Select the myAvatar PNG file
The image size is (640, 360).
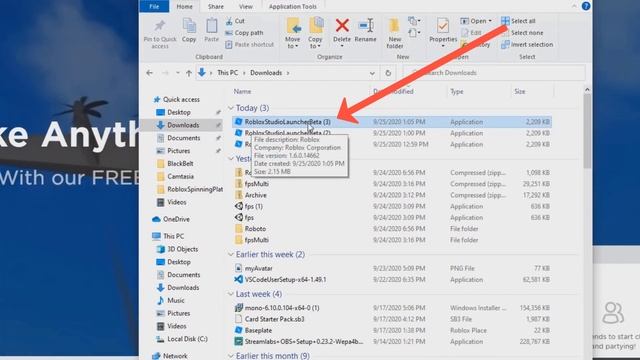(258, 269)
